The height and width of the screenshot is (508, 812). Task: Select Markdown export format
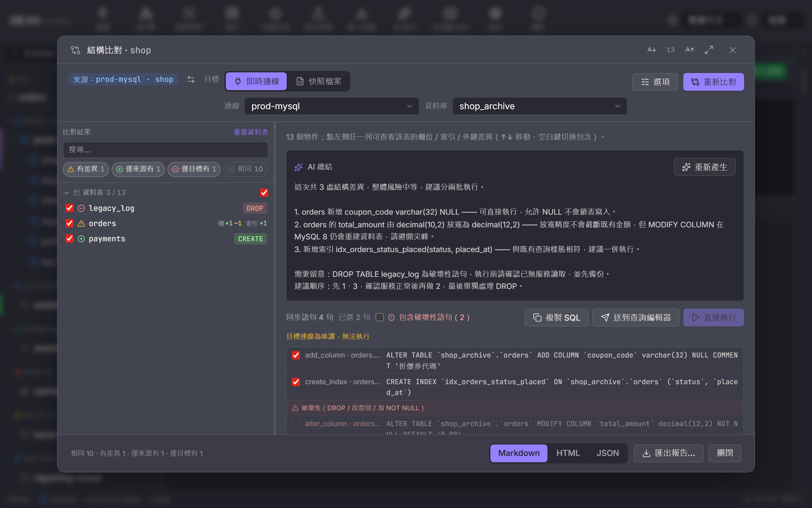[519, 453]
